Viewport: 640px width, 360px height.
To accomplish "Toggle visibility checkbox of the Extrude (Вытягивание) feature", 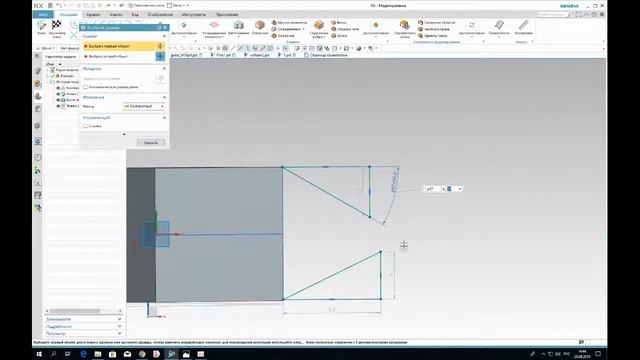I will pos(58,100).
